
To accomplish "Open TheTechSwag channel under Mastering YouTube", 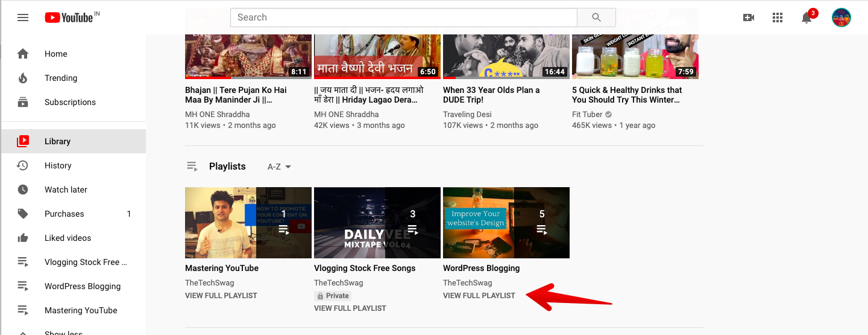I will coord(210,282).
